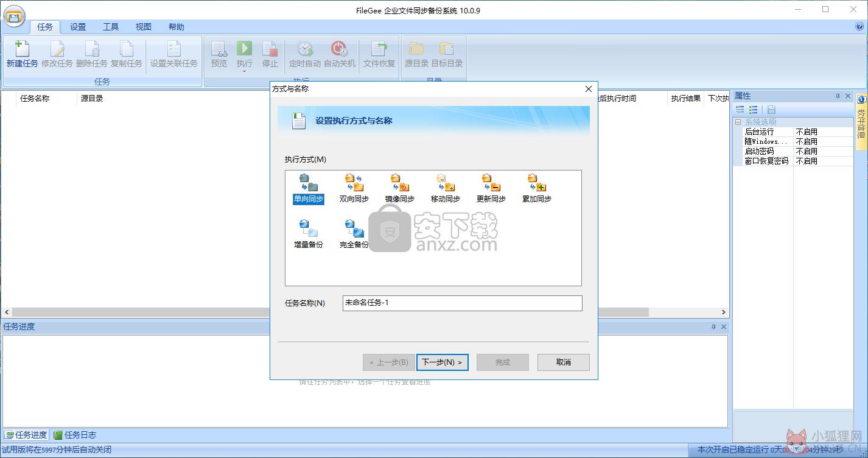The height and width of the screenshot is (458, 868).
Task: Pick the 镜像同步 mode icon
Action: coord(400,183)
